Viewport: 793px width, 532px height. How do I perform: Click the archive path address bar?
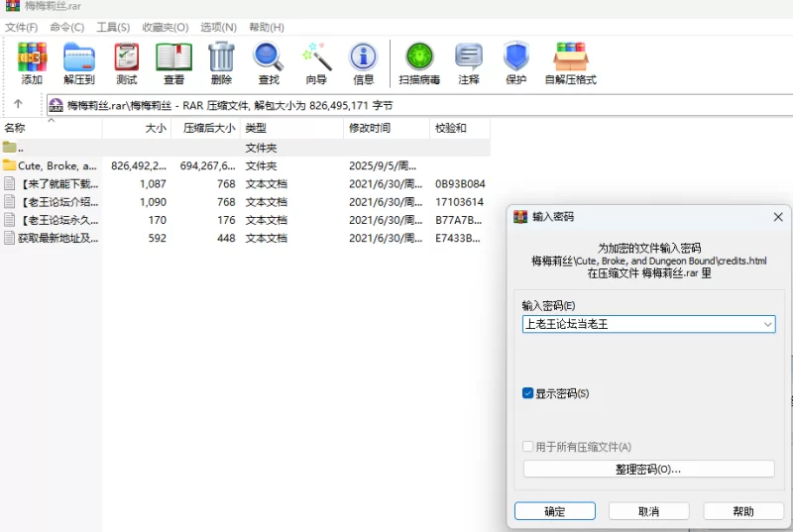419,105
